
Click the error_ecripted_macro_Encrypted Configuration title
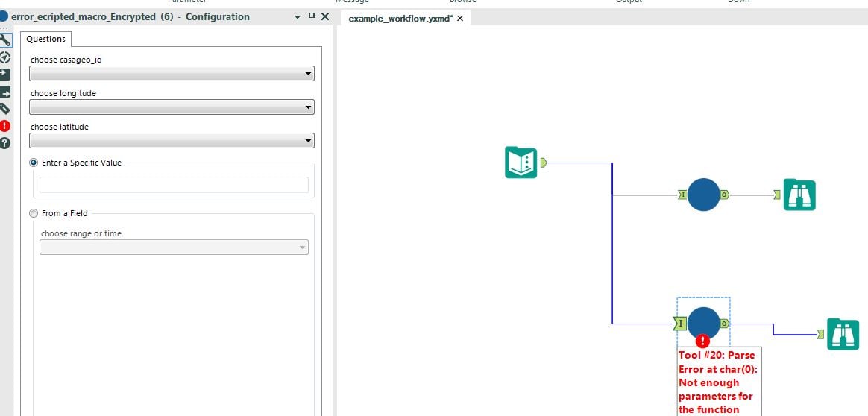[x=130, y=16]
